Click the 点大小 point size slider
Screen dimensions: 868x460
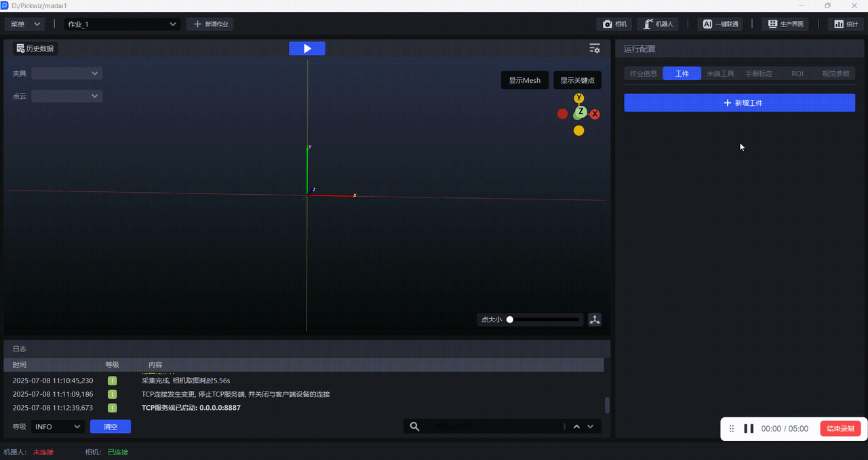[544, 320]
